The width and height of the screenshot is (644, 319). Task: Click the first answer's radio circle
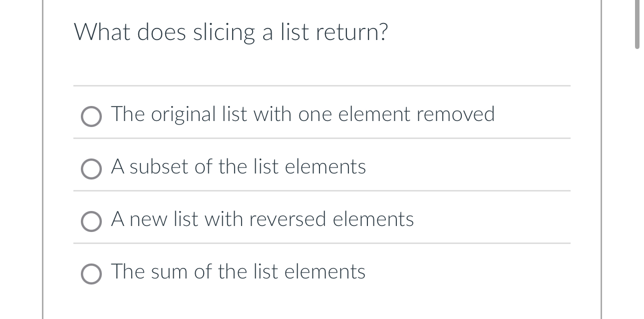pyautogui.click(x=91, y=117)
